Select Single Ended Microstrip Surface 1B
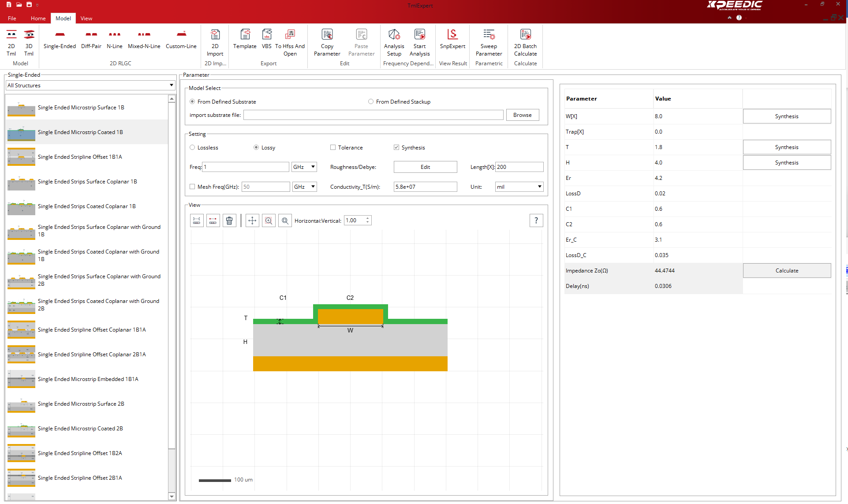This screenshot has height=504, width=848. point(87,108)
